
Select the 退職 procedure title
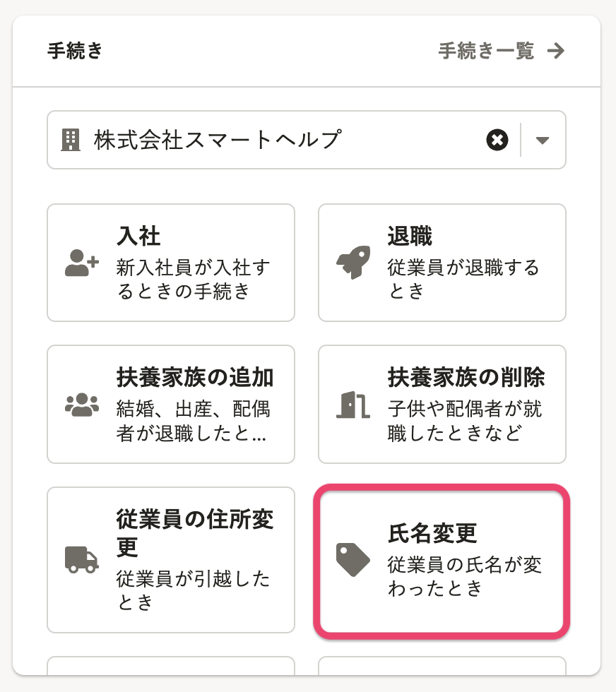click(x=410, y=236)
